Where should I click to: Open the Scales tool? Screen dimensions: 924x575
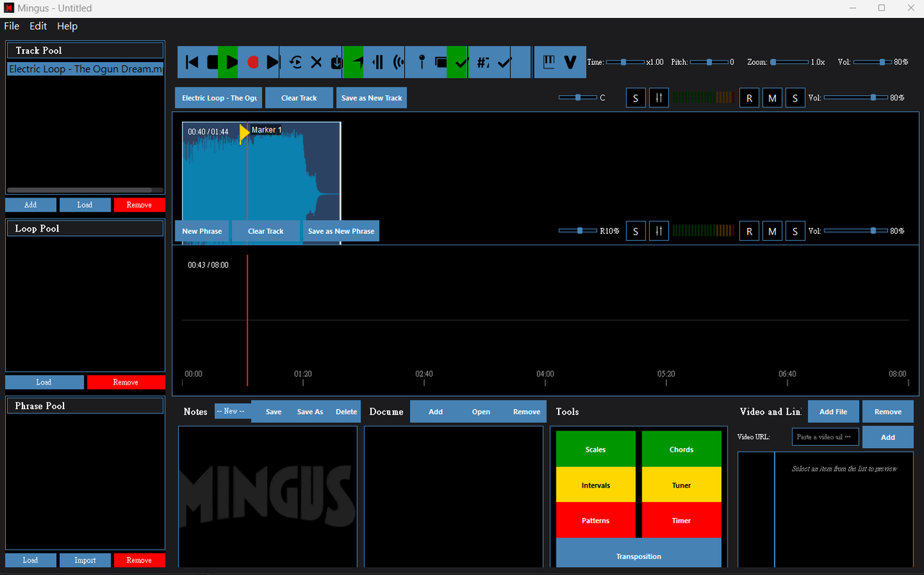(x=596, y=449)
